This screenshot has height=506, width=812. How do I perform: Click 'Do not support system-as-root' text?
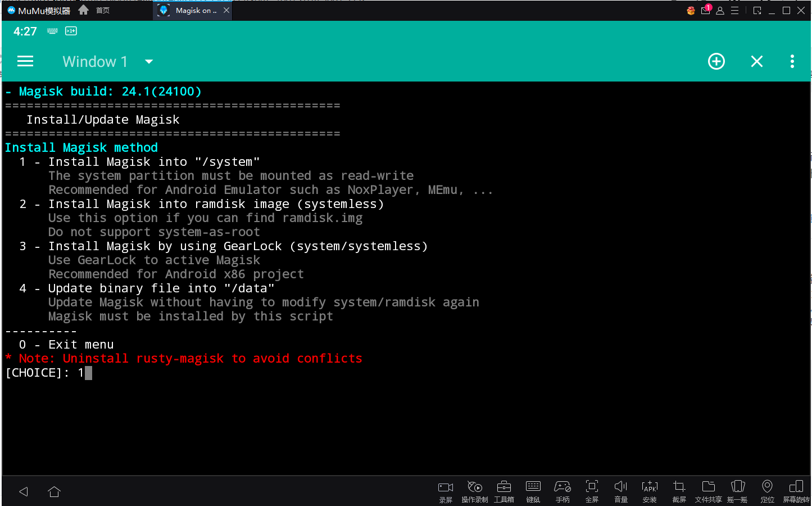click(x=154, y=232)
